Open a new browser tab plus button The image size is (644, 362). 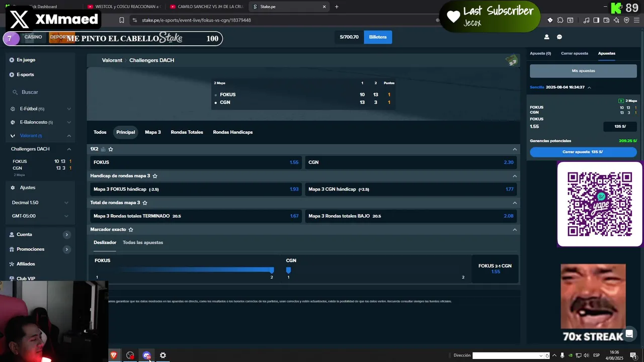[337, 7]
